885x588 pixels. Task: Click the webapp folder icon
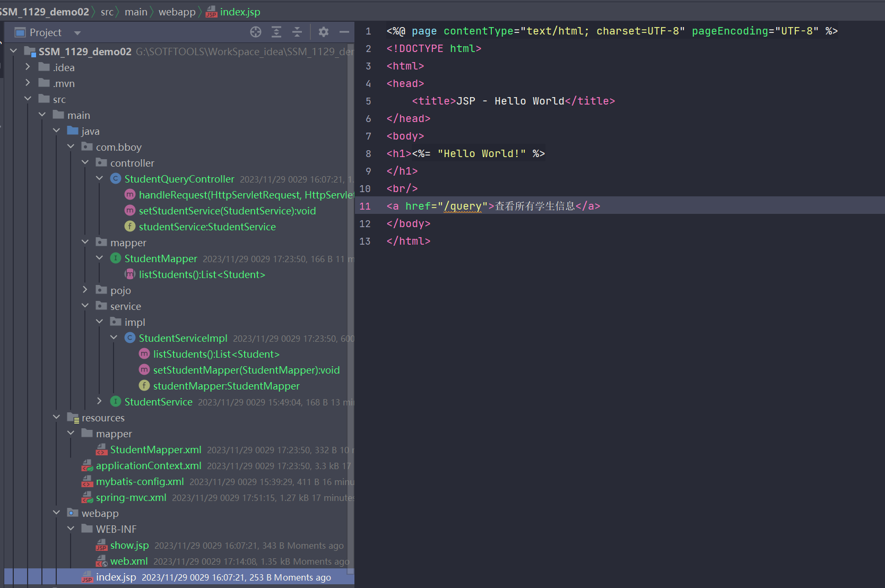pyautogui.click(x=73, y=513)
